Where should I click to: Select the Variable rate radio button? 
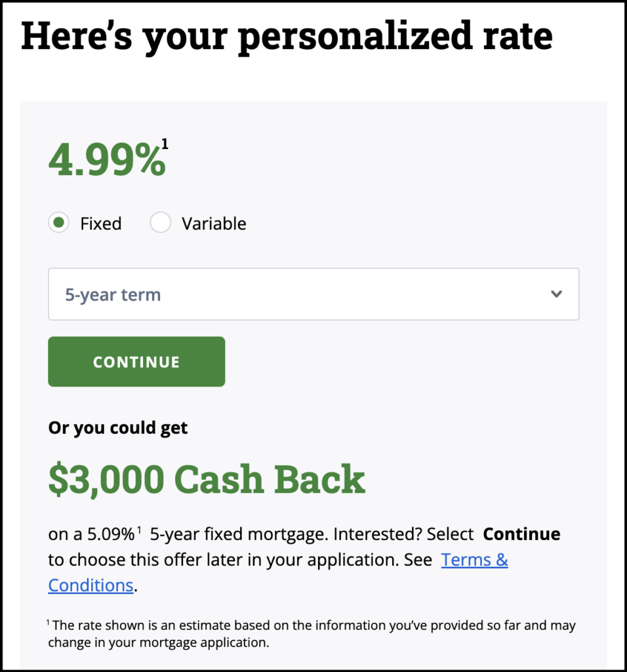pyautogui.click(x=161, y=223)
